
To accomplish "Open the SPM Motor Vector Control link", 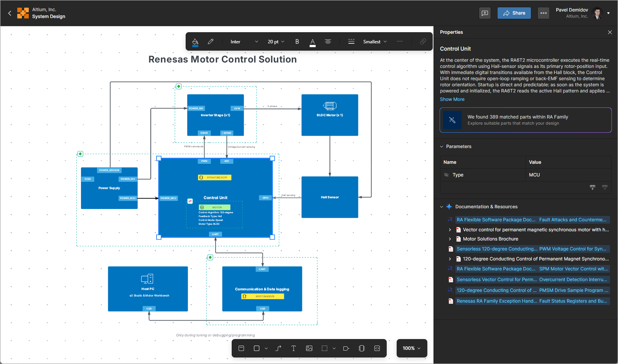I will click(x=574, y=269).
